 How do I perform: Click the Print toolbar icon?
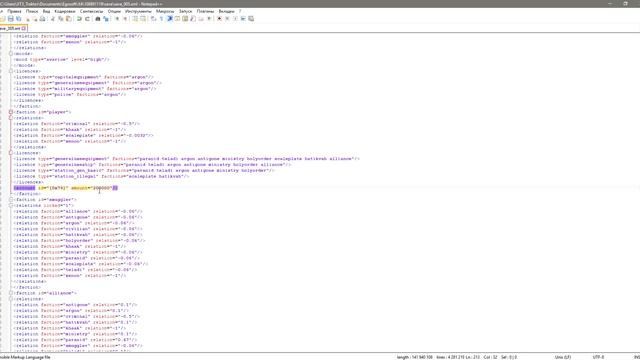pyautogui.click(x=42, y=19)
